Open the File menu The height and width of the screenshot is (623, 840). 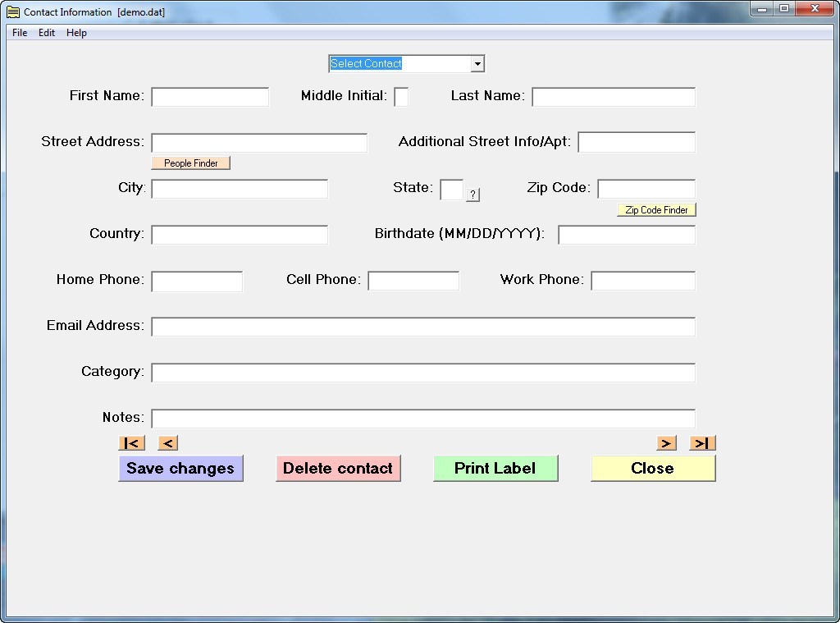click(19, 33)
